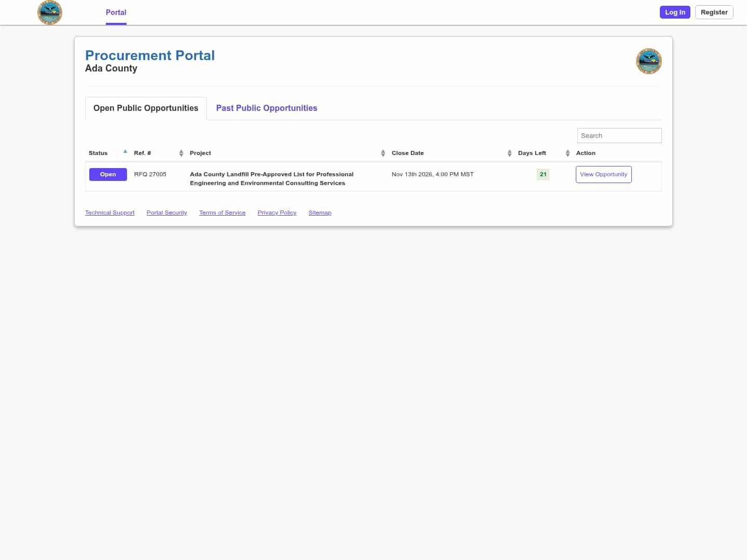This screenshot has height=560, width=747.
Task: Sort table by Ref. # arrows
Action: (181, 153)
